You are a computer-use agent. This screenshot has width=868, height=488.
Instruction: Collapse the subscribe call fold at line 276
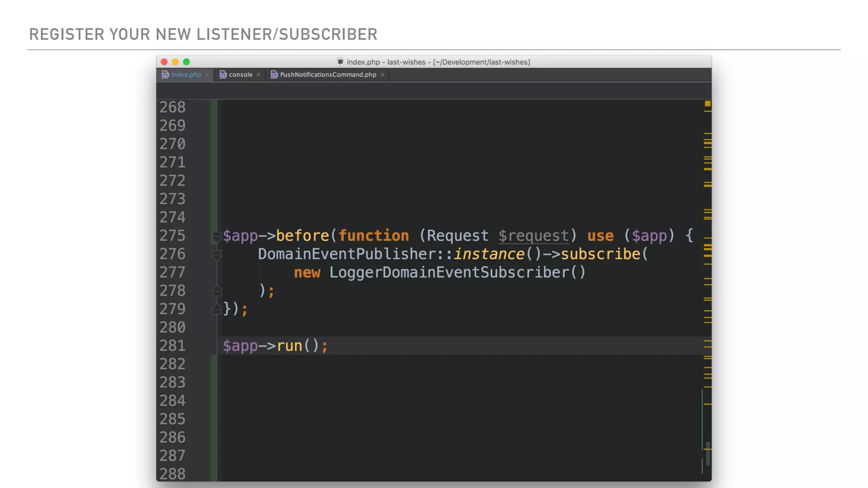(x=217, y=255)
